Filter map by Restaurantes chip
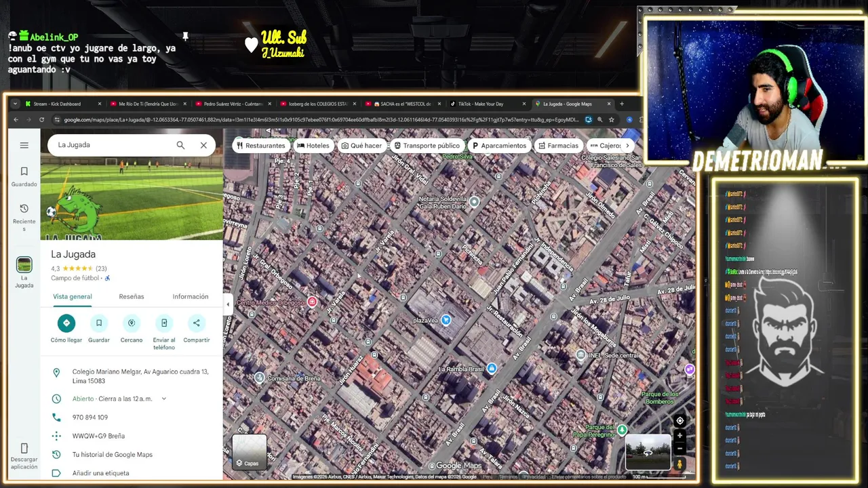Screen dimensions: 868x488 pos(260,146)
